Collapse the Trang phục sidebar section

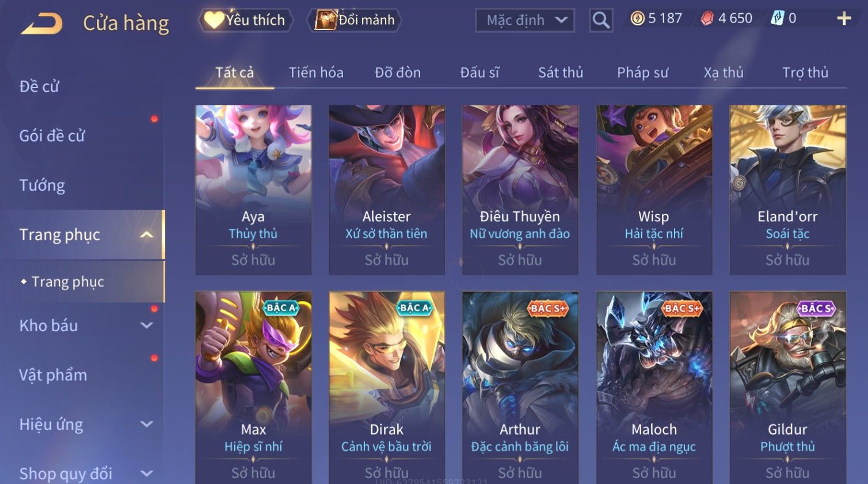[x=147, y=235]
